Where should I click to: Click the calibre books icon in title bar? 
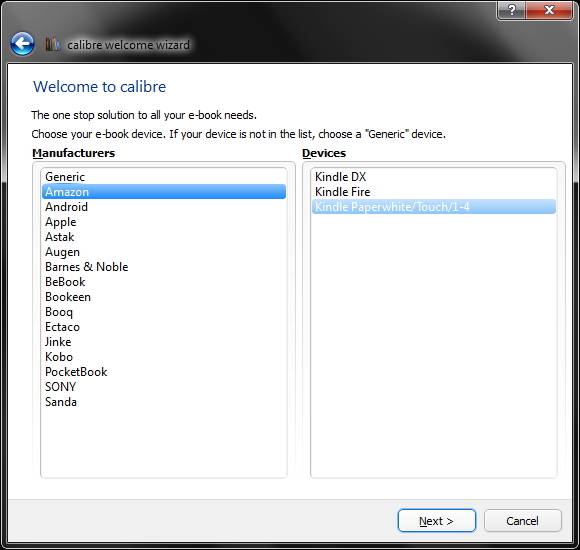pyautogui.click(x=52, y=44)
